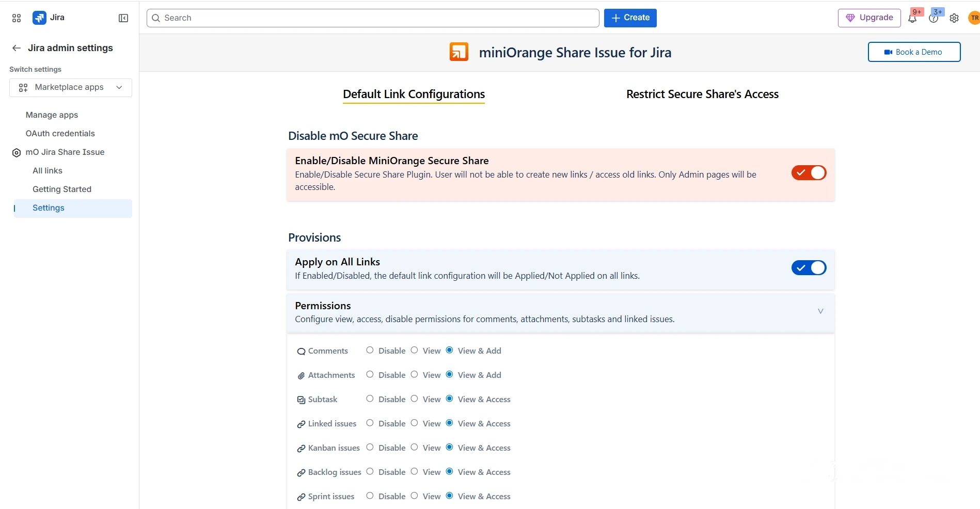980x509 pixels.
Task: Collapse the sidebar panel icon
Action: pos(123,18)
